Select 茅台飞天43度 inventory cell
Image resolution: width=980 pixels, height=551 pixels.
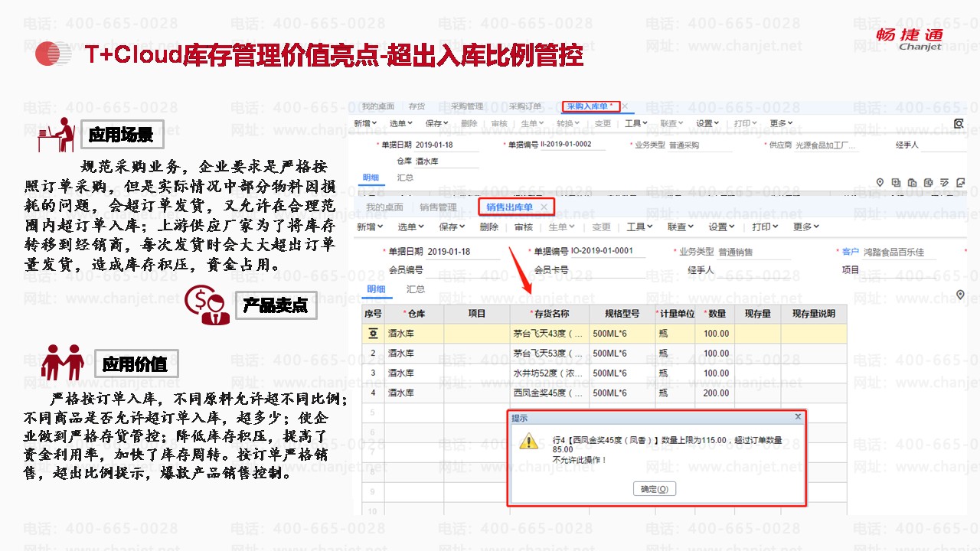coord(550,334)
